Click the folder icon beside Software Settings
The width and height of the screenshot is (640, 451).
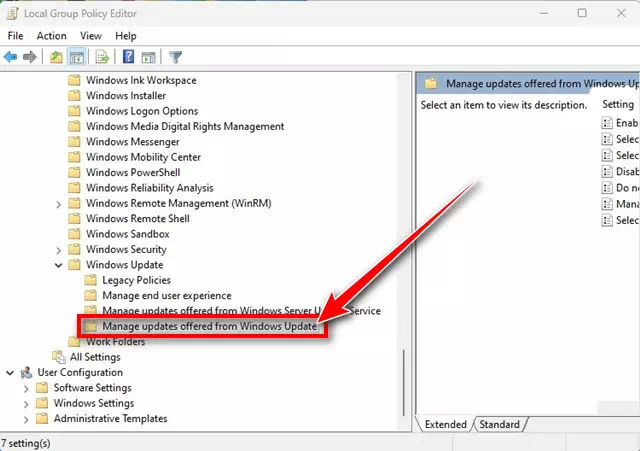tap(42, 387)
